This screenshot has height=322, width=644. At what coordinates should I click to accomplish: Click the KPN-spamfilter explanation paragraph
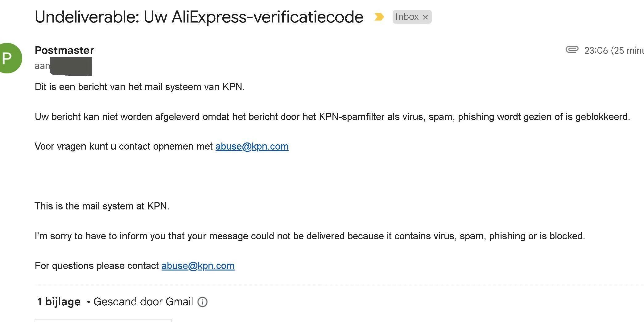pyautogui.click(x=332, y=117)
